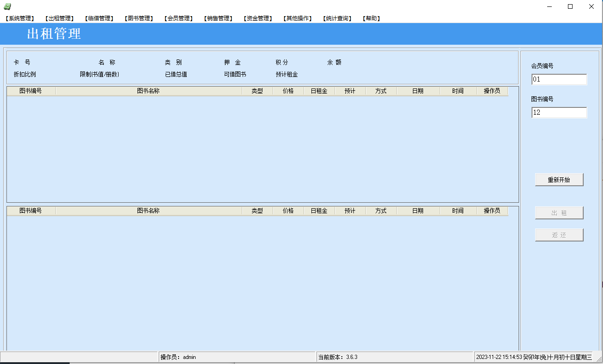This screenshot has width=603, height=364.
Task: Select 操作员 header in upper table
Action: pyautogui.click(x=492, y=91)
